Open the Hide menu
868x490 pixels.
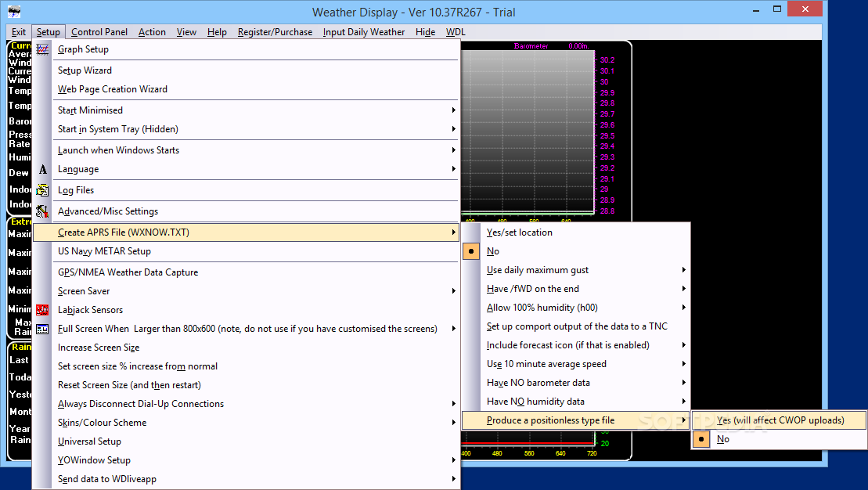[x=425, y=32]
